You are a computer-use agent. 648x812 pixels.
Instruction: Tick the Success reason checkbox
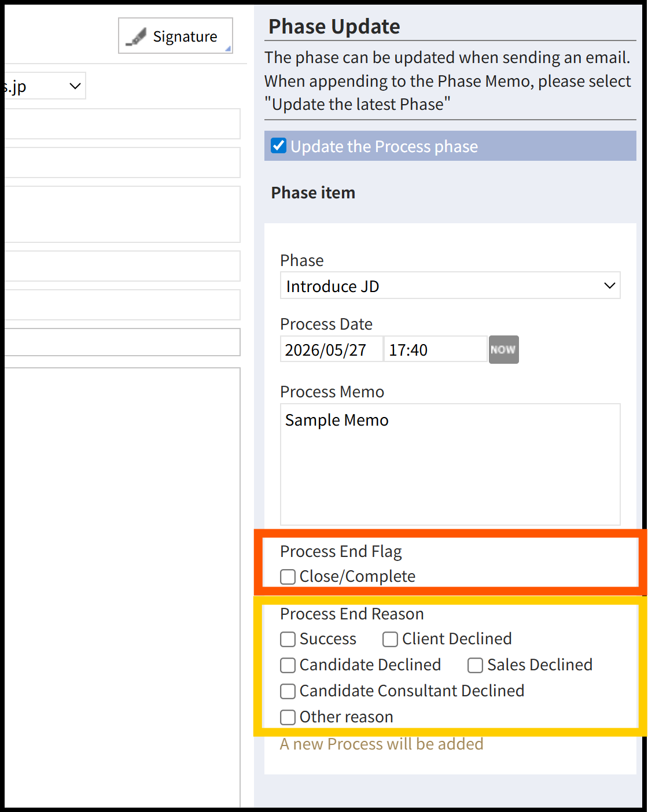coord(288,639)
